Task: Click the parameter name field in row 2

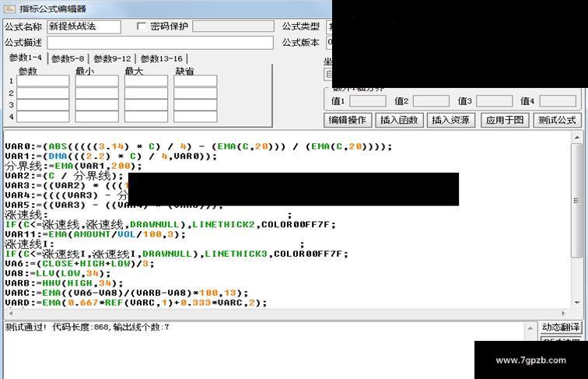Action: (43, 93)
